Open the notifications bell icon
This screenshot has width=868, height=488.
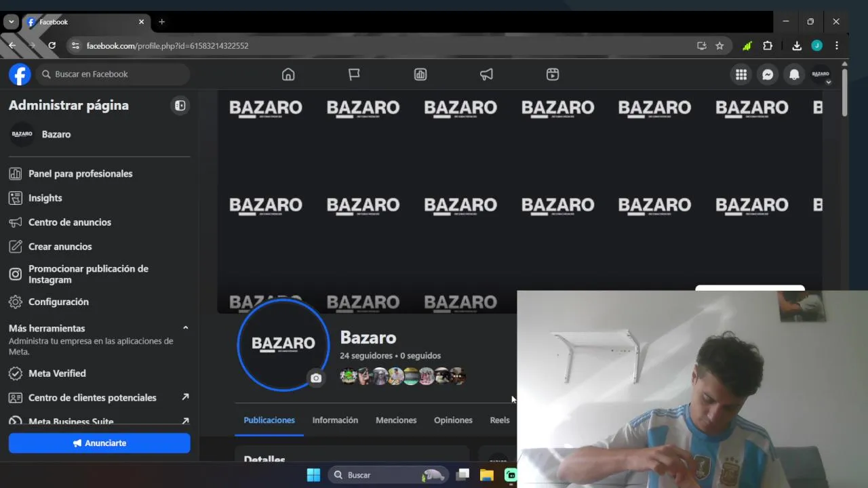(794, 75)
